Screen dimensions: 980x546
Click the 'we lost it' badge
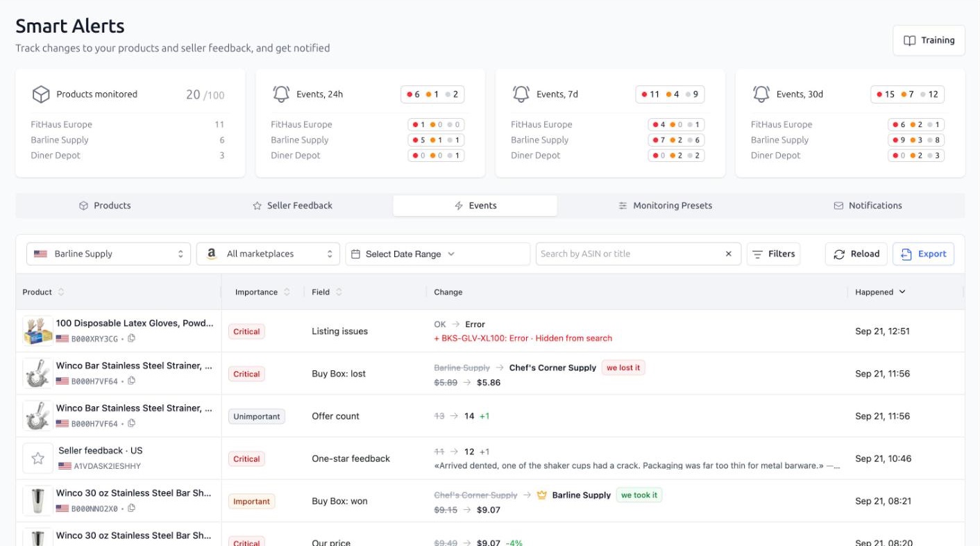[x=623, y=367]
